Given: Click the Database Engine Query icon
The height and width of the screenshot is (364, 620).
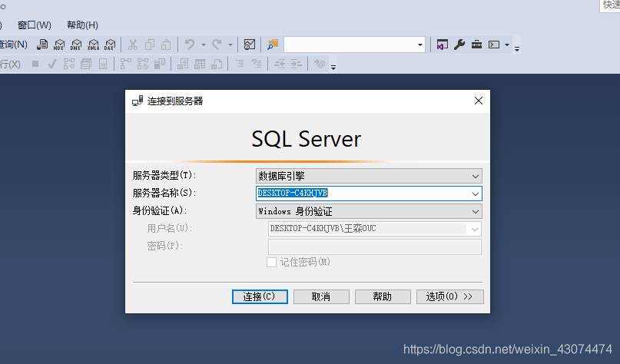Looking at the screenshot, I should 42,45.
